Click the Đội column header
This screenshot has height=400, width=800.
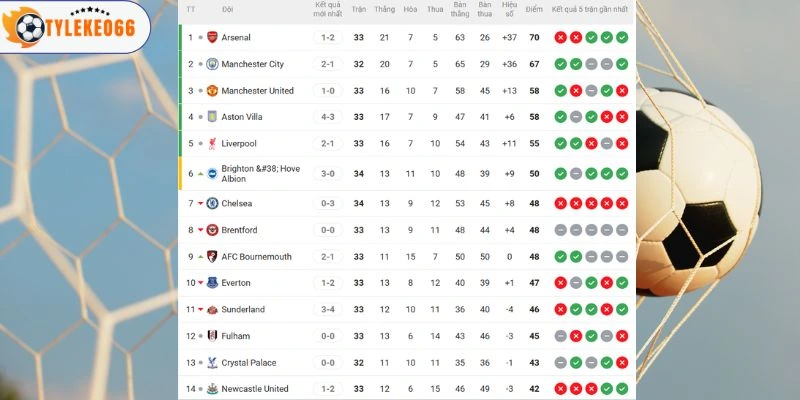click(228, 10)
